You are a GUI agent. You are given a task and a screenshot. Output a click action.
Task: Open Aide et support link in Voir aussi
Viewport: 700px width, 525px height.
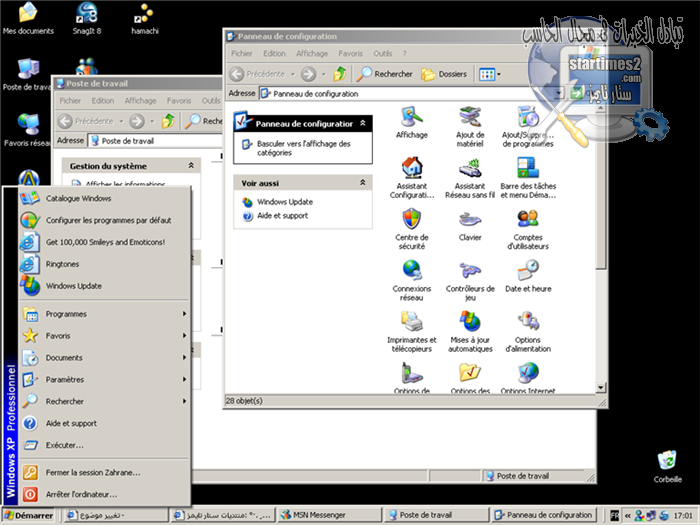pyautogui.click(x=283, y=216)
